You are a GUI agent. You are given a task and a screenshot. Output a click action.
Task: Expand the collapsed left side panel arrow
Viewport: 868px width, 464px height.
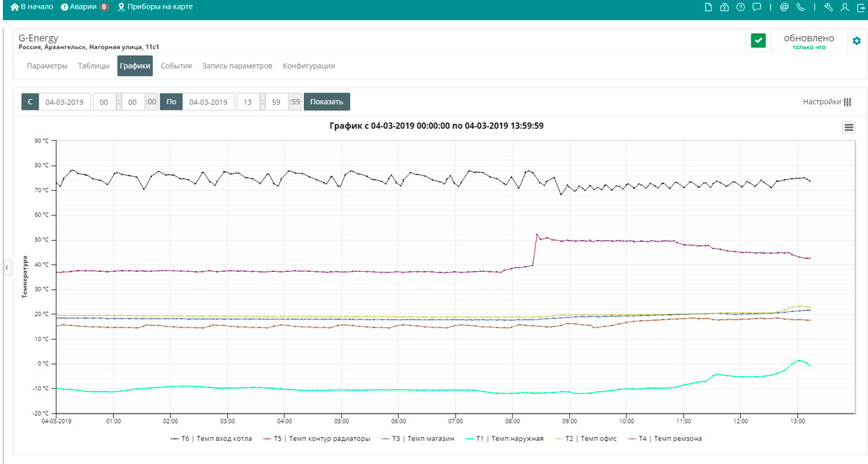tap(7, 267)
